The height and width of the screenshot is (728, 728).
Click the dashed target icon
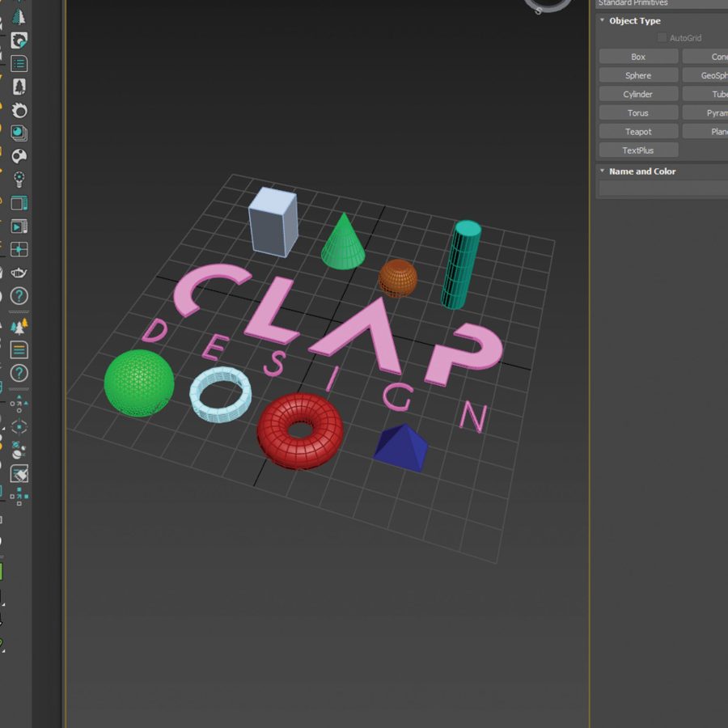pyautogui.click(x=19, y=426)
